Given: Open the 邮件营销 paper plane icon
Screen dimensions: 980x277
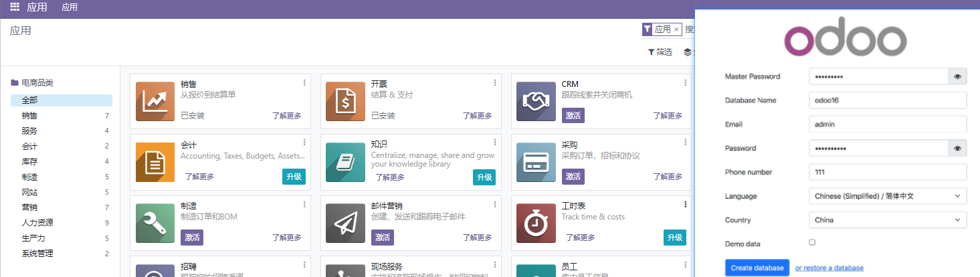Looking at the screenshot, I should [346, 223].
